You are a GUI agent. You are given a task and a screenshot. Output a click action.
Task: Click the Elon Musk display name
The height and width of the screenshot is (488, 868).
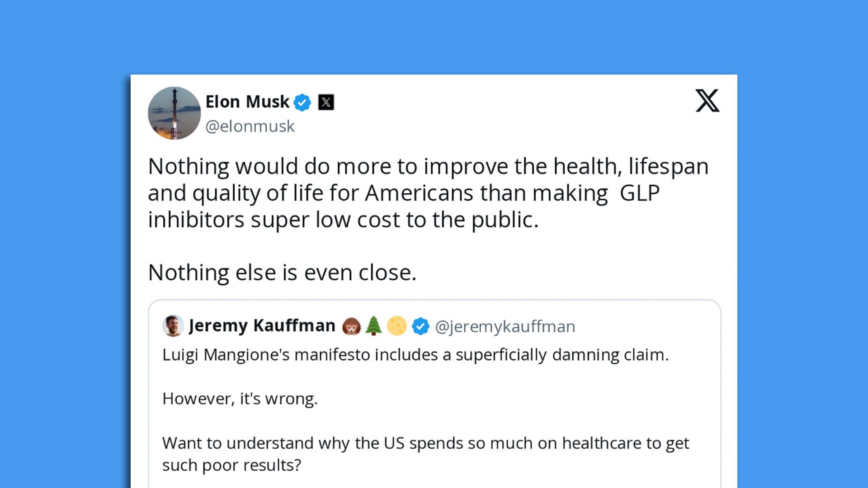[247, 101]
